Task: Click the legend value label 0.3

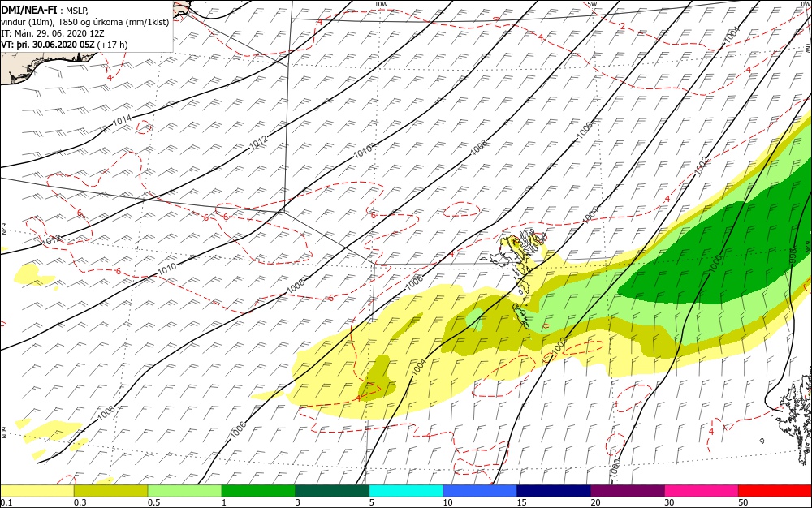Action: coord(80,502)
